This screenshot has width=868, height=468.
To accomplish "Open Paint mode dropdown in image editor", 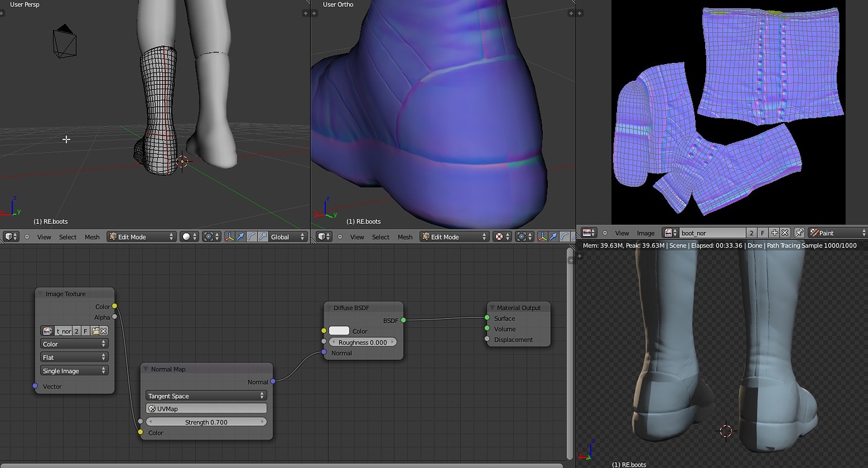I will click(837, 233).
